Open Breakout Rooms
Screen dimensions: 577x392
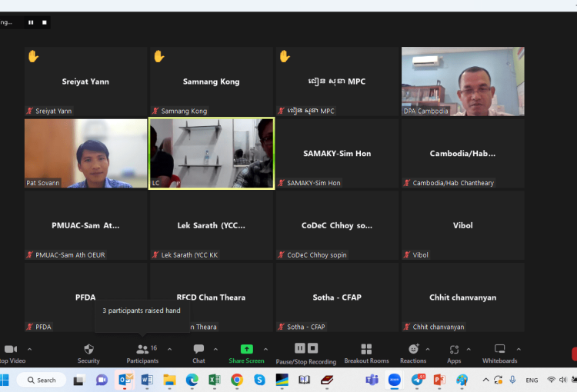click(x=366, y=353)
